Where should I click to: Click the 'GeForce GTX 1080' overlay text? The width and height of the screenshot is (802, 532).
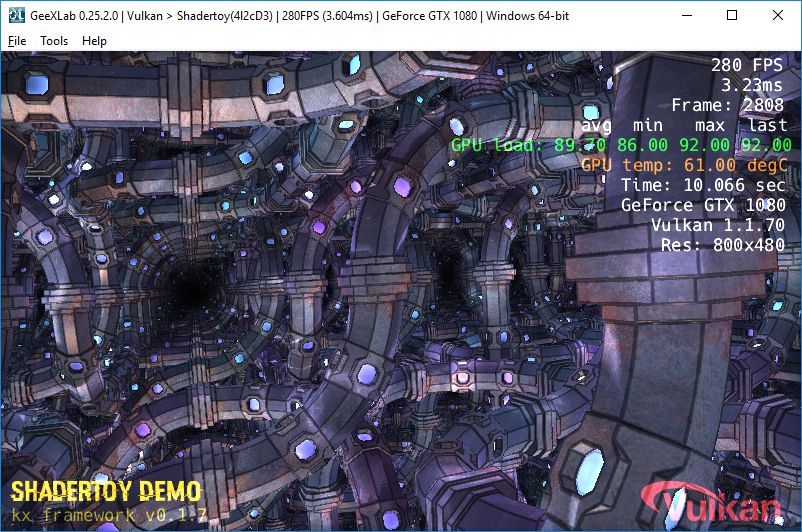click(703, 205)
